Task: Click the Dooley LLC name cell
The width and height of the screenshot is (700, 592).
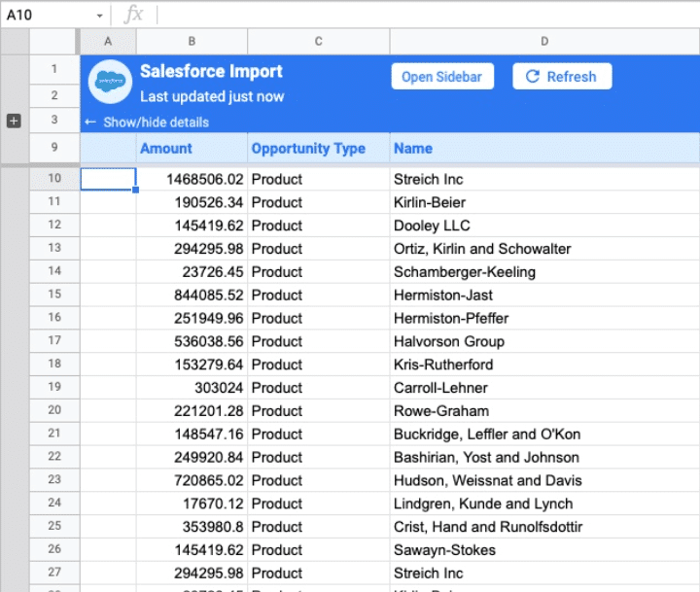Action: pos(544,226)
